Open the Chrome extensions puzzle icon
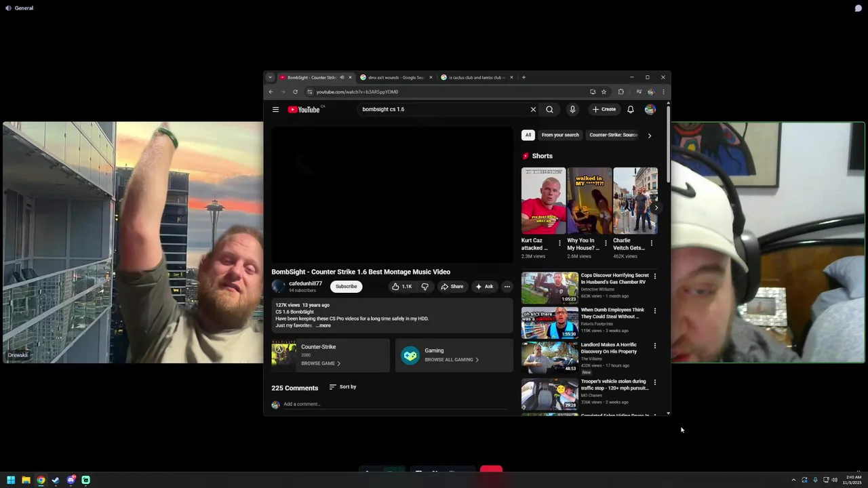868x488 pixels. pyautogui.click(x=620, y=91)
